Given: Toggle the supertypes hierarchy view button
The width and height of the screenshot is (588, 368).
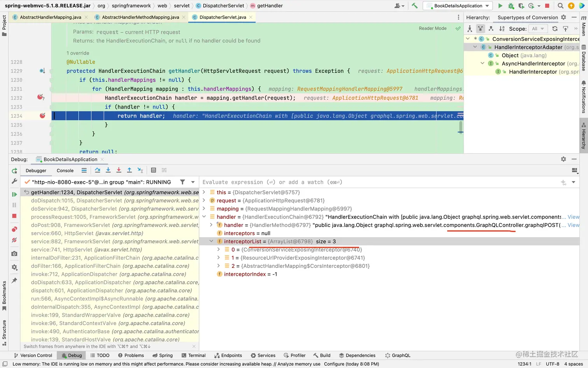Looking at the screenshot, I should (x=480, y=28).
